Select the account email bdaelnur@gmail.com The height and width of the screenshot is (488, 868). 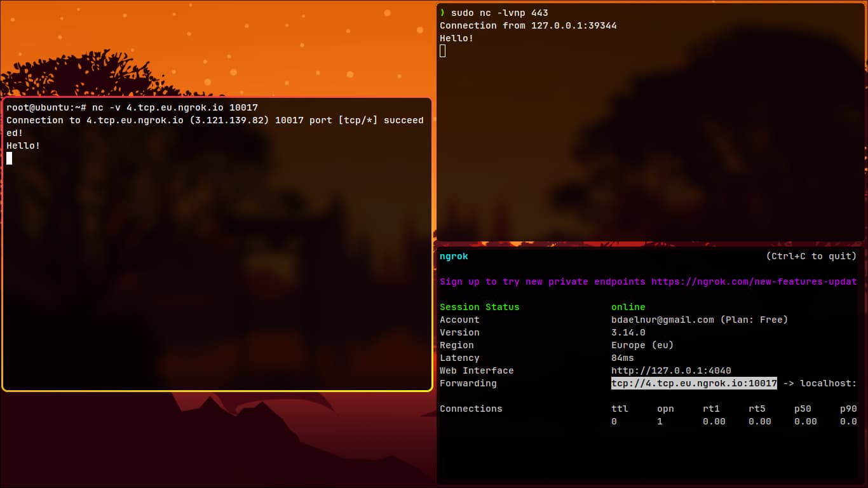pos(663,320)
